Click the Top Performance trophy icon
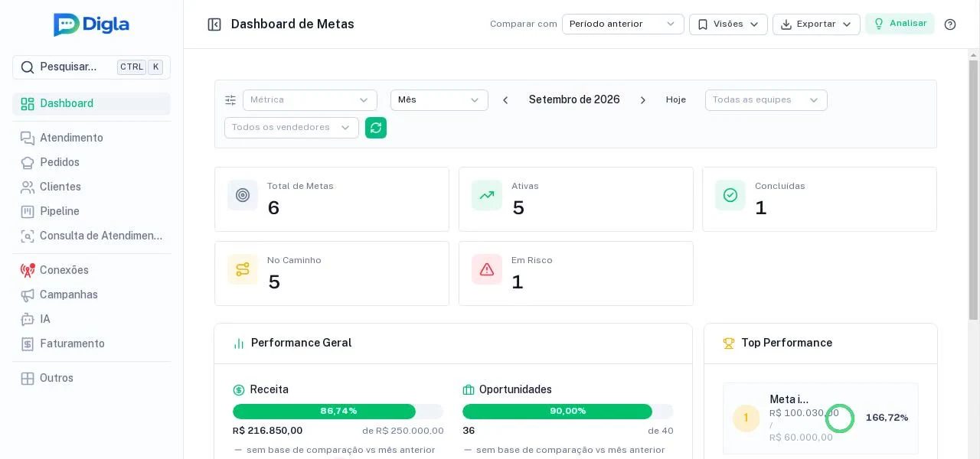The height and width of the screenshot is (459, 980). tap(729, 343)
